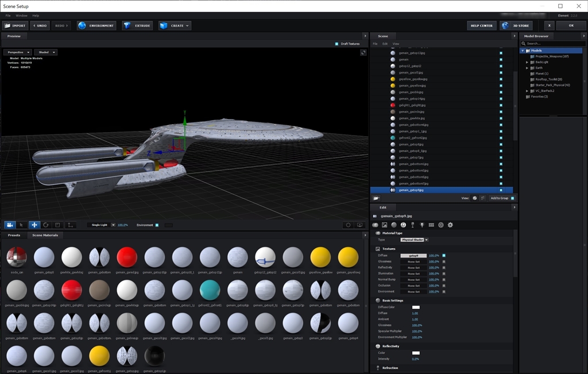Click the gear settings icon in Edit panel
The height and width of the screenshot is (374, 588).
450,225
